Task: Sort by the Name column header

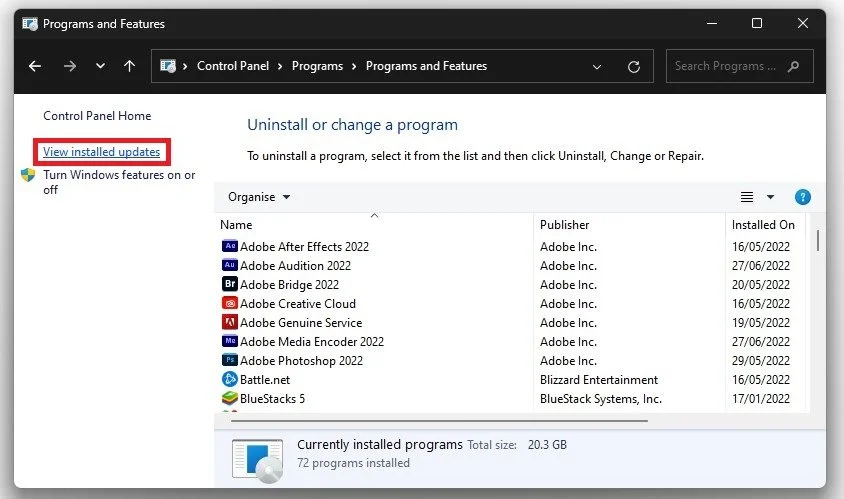Action: [x=236, y=225]
